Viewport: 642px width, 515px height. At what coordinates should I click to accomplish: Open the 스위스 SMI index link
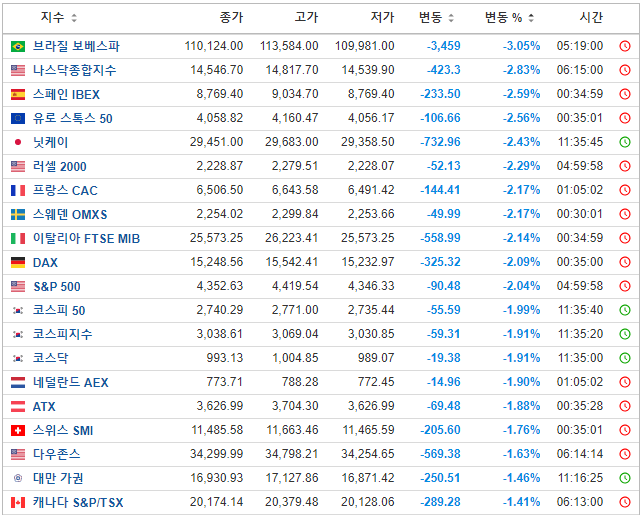63,430
